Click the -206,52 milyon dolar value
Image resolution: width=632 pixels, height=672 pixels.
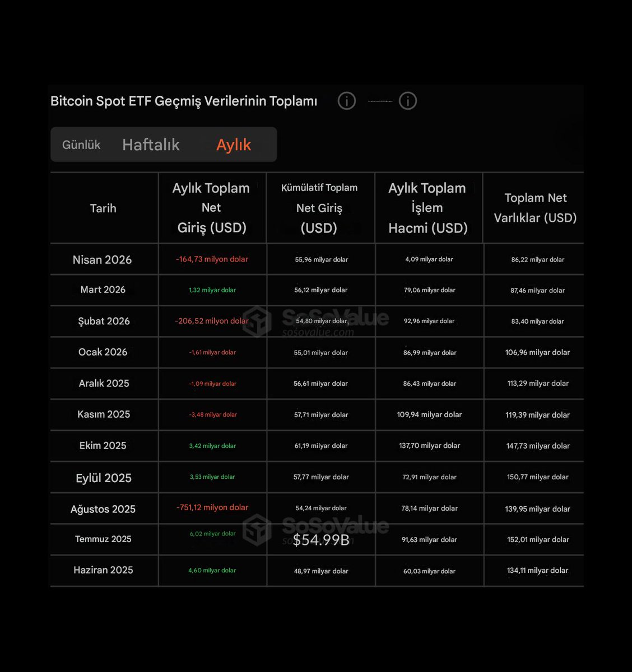tap(212, 321)
